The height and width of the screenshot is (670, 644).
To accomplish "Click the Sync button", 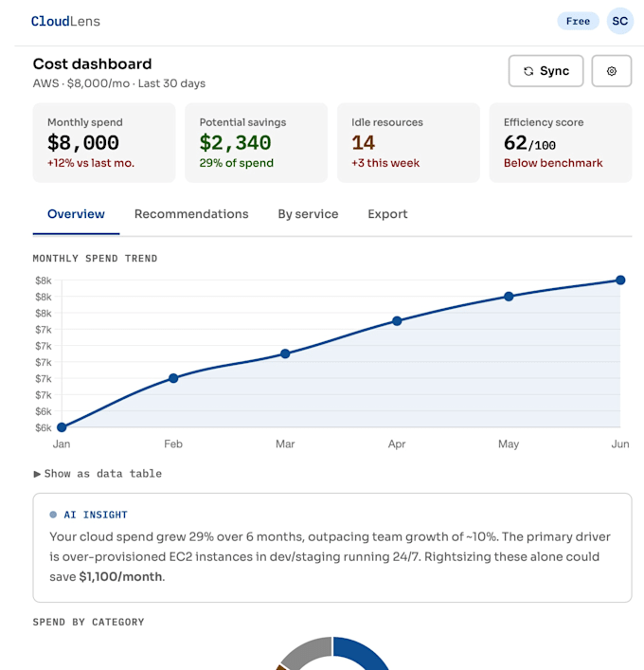I will tap(546, 71).
